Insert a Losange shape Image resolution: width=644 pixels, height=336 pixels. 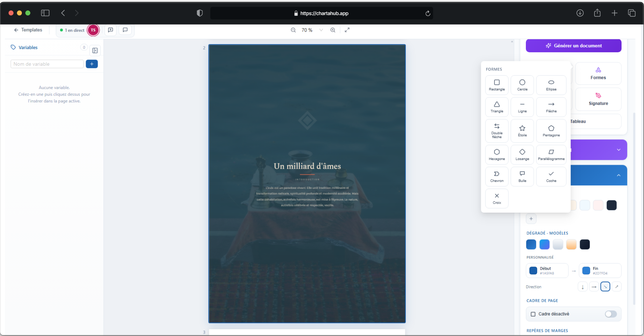pyautogui.click(x=522, y=155)
